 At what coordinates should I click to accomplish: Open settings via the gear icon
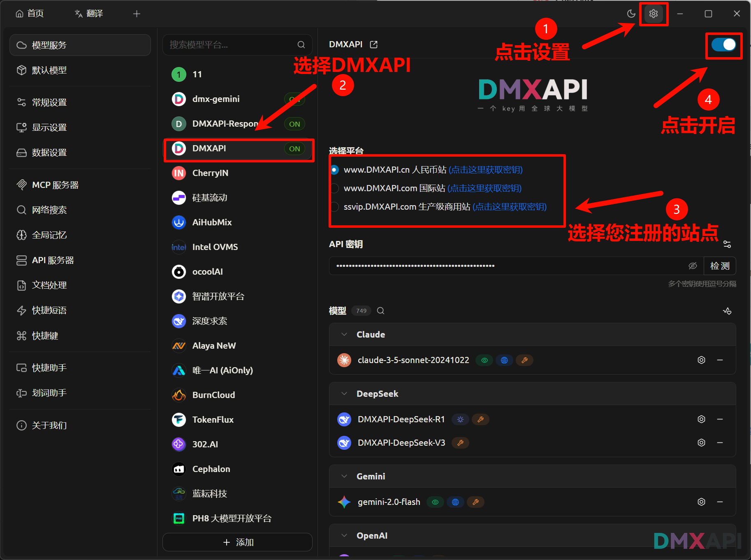coord(653,14)
